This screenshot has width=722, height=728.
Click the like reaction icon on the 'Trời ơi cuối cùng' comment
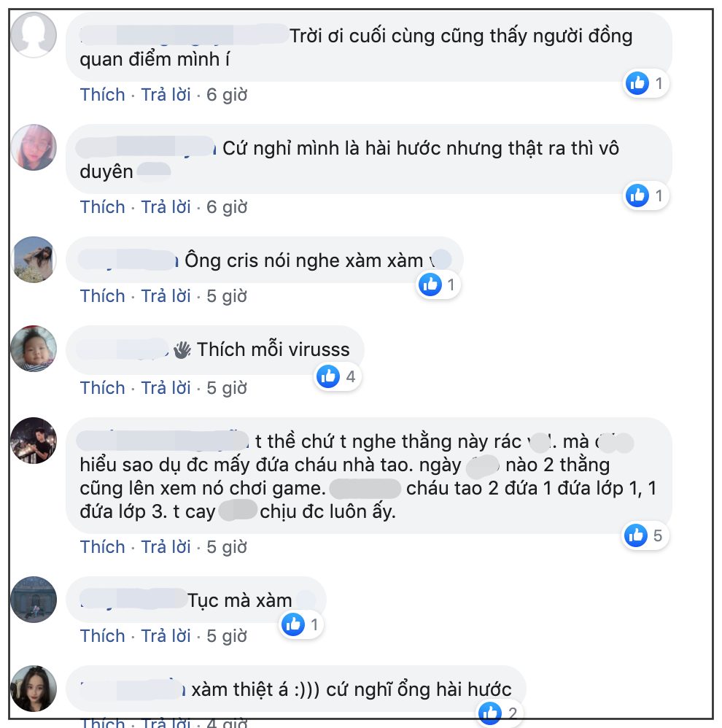pyautogui.click(x=637, y=84)
